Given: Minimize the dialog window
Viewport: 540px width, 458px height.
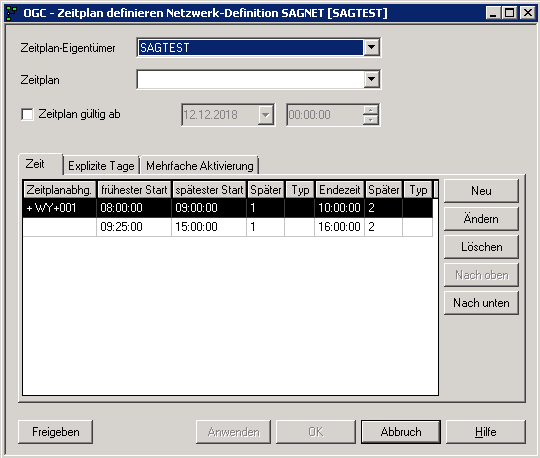Looking at the screenshot, I should click(494, 13).
